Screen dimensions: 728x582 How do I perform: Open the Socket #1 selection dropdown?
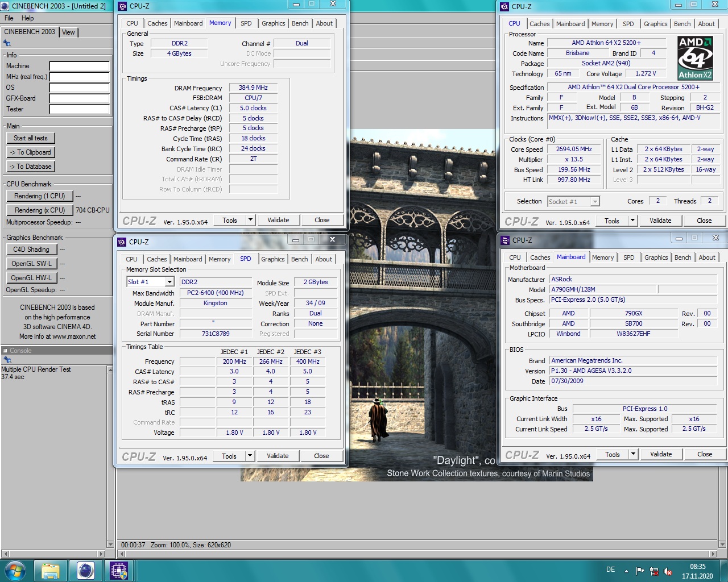(595, 201)
